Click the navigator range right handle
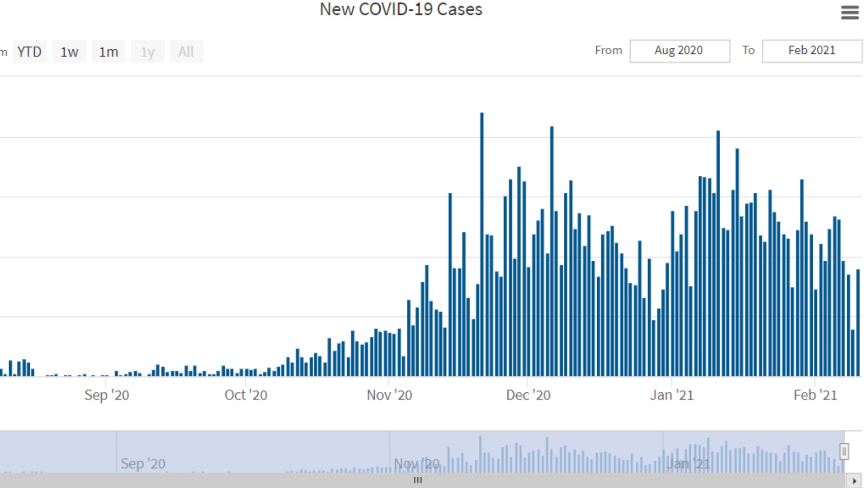The width and height of the screenshot is (868, 488). (x=844, y=451)
